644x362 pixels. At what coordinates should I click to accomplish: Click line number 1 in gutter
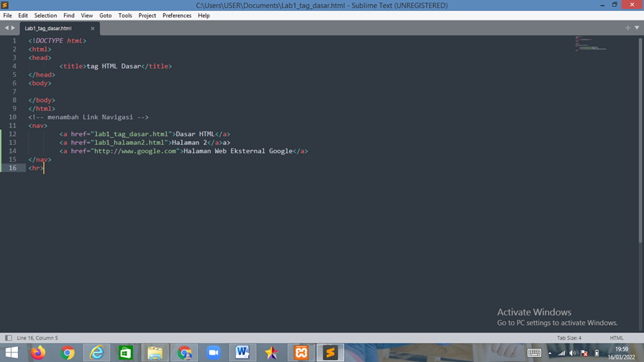tap(14, 40)
